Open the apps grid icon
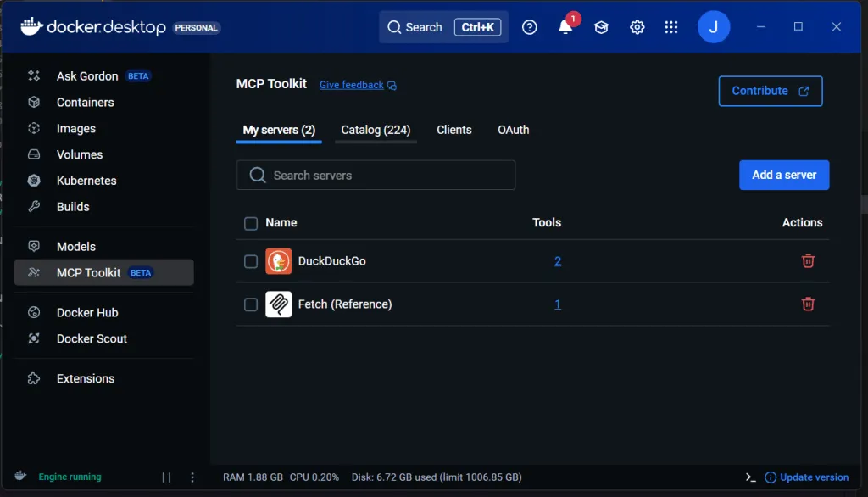 [x=671, y=26]
